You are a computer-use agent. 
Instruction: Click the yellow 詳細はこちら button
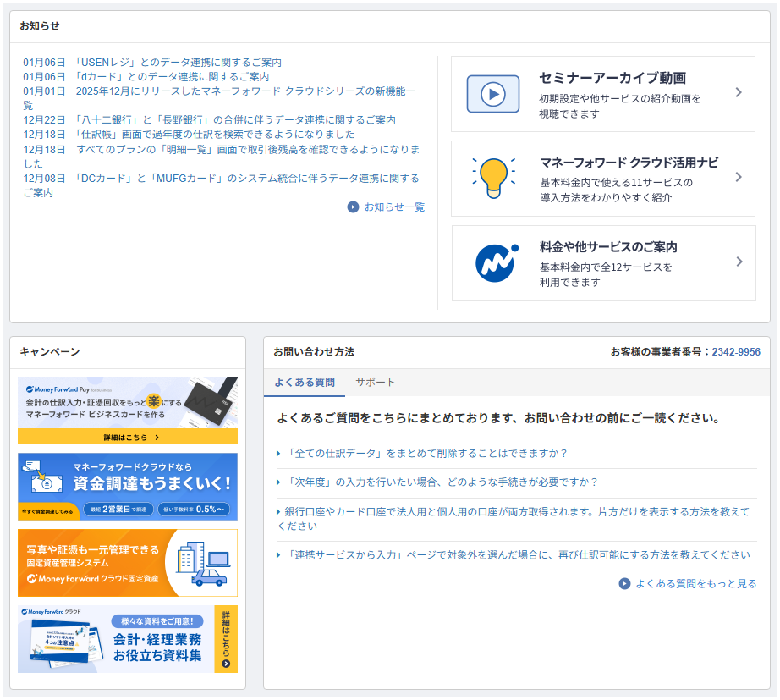(x=127, y=437)
